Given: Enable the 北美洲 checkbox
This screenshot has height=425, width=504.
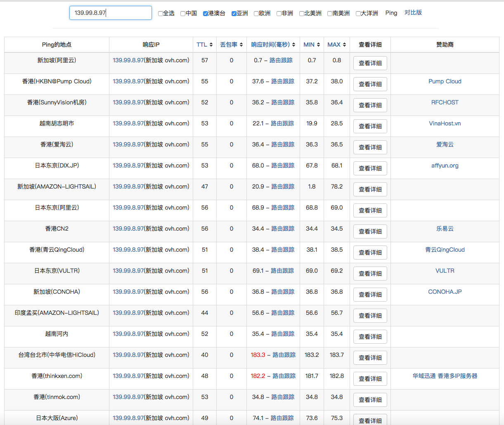Looking at the screenshot, I should pyautogui.click(x=302, y=14).
